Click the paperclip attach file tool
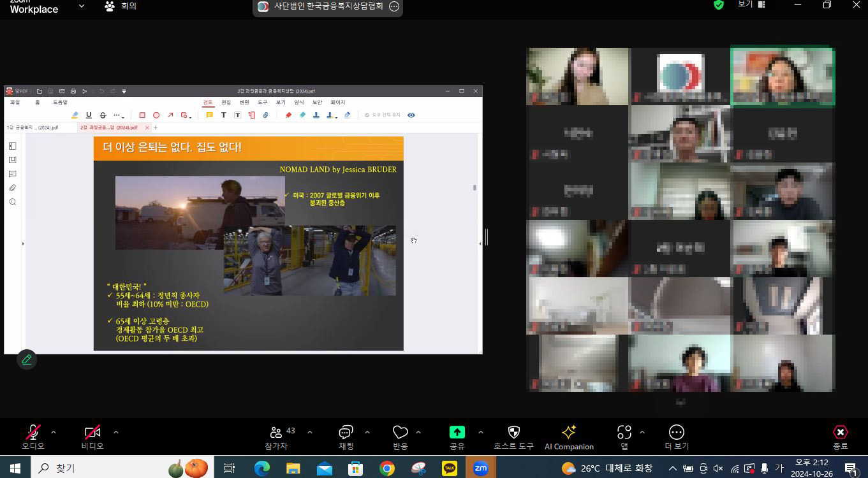868x478 pixels. [x=265, y=115]
